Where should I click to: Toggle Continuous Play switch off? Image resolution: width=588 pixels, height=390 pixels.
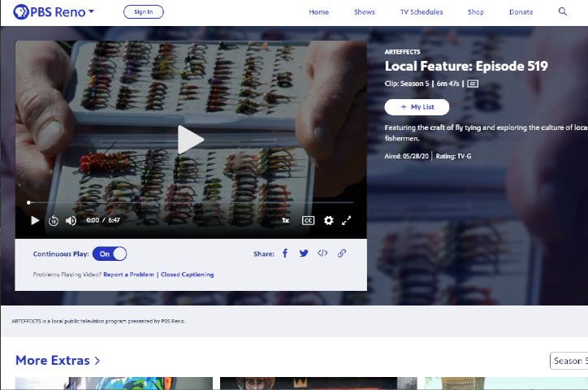pyautogui.click(x=110, y=253)
